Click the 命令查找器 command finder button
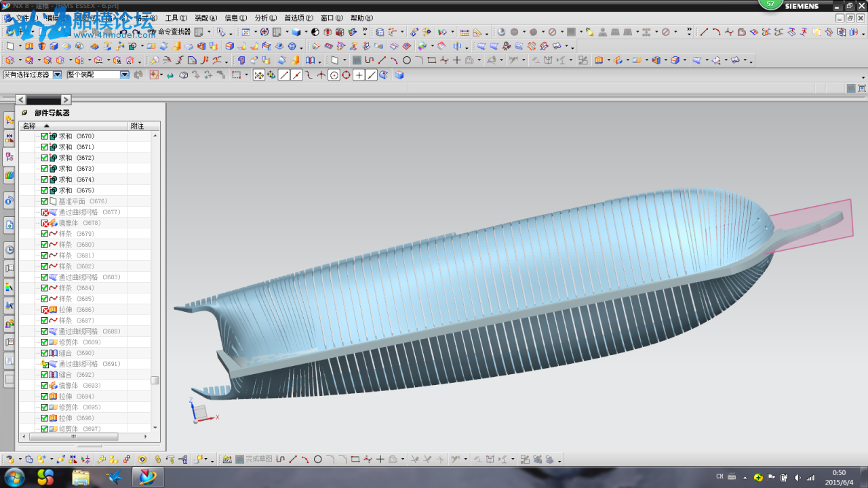The width and height of the screenshot is (868, 488). (170, 32)
